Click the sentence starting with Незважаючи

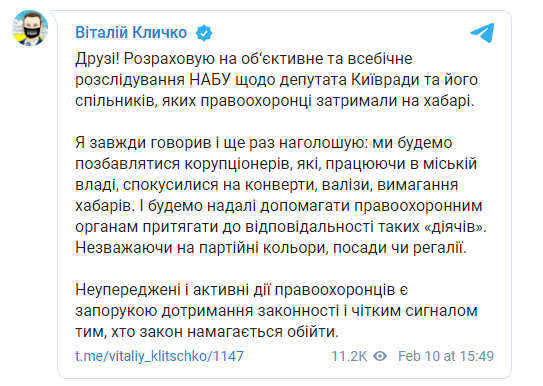271,248
